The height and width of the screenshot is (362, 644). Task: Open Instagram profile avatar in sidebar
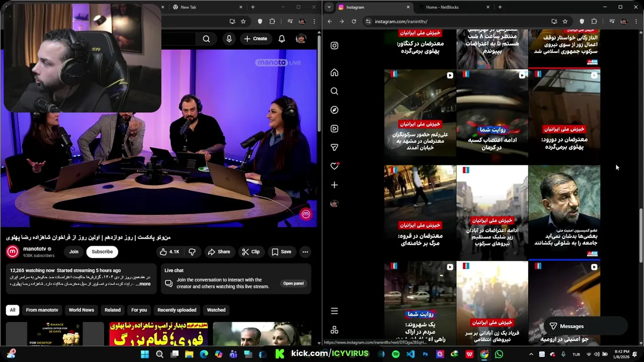pos(335,204)
